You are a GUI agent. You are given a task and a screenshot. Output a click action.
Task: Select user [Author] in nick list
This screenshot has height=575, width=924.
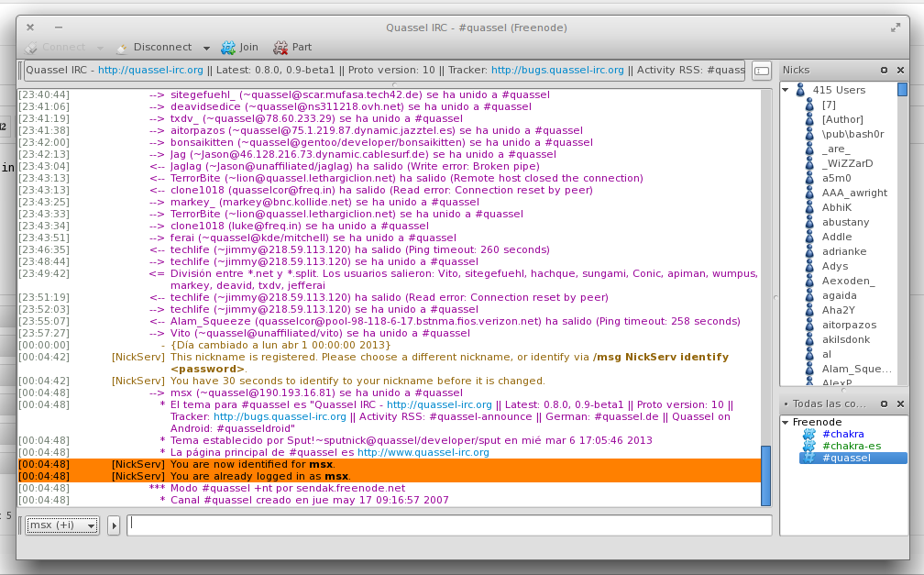coord(842,120)
